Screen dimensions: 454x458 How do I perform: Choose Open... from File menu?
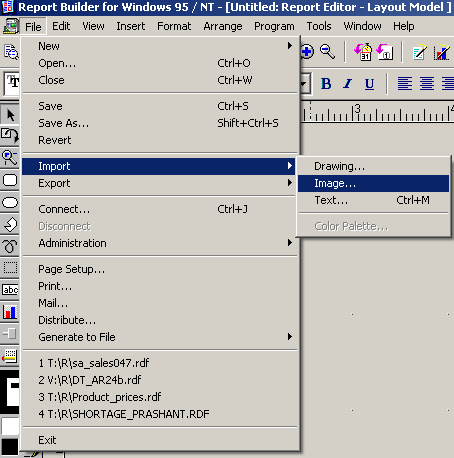tap(159, 63)
